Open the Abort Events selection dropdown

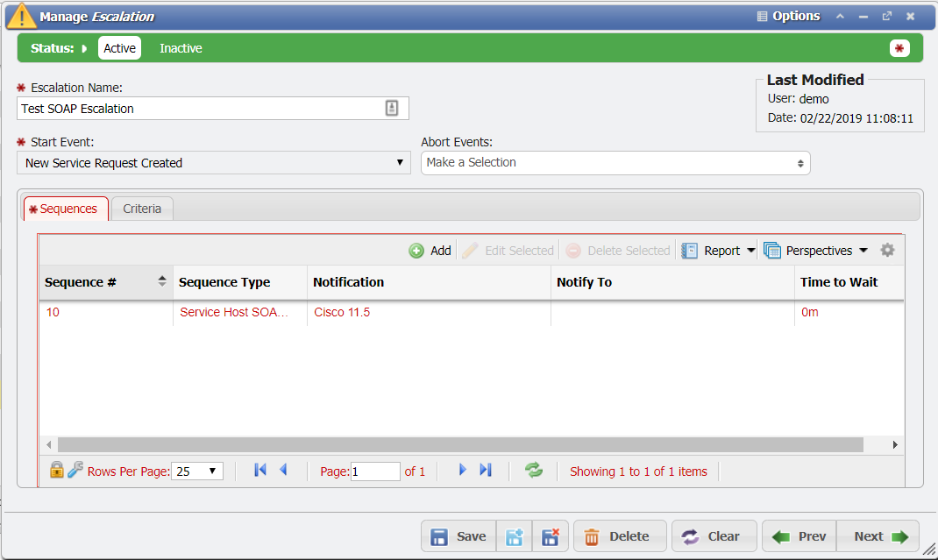pyautogui.click(x=615, y=163)
